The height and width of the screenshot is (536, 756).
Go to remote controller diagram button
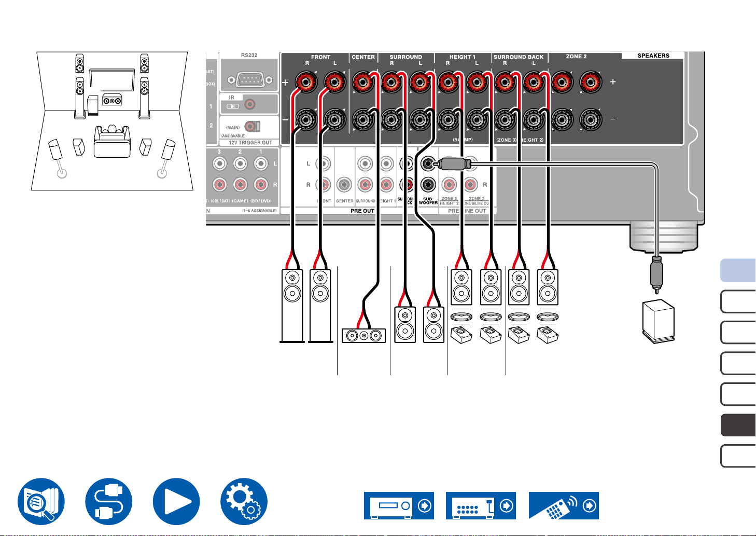tap(564, 505)
